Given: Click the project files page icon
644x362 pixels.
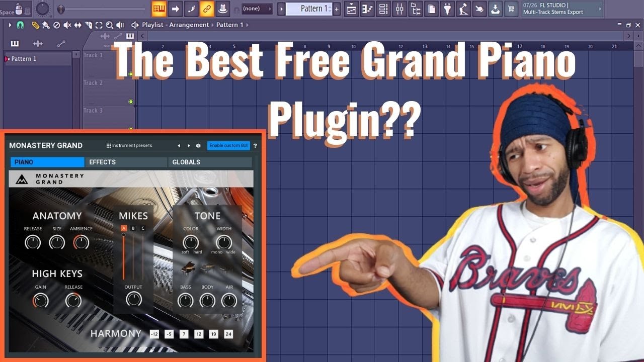Looking at the screenshot, I should (432, 9).
